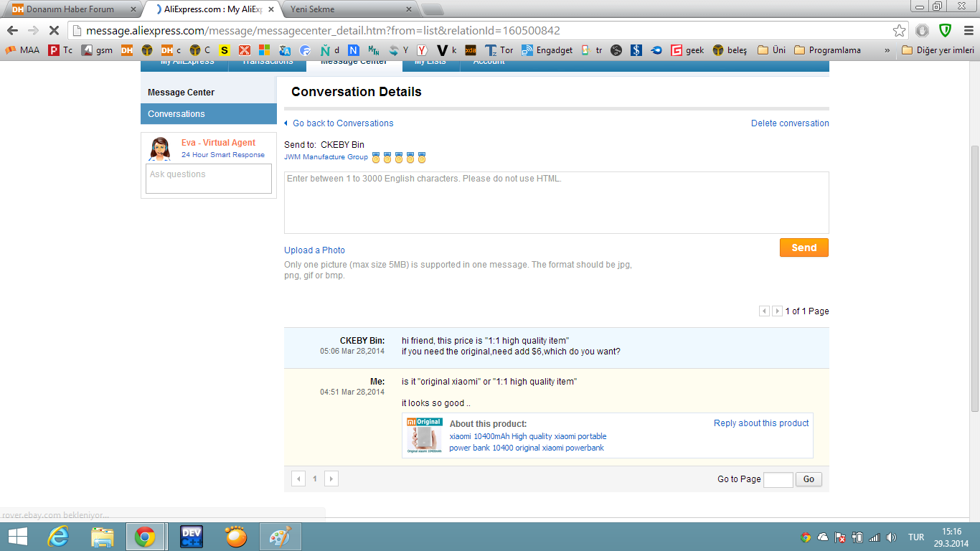Close the Donanım Haber Forum tab
The width and height of the screenshot is (980, 551).
(133, 9)
